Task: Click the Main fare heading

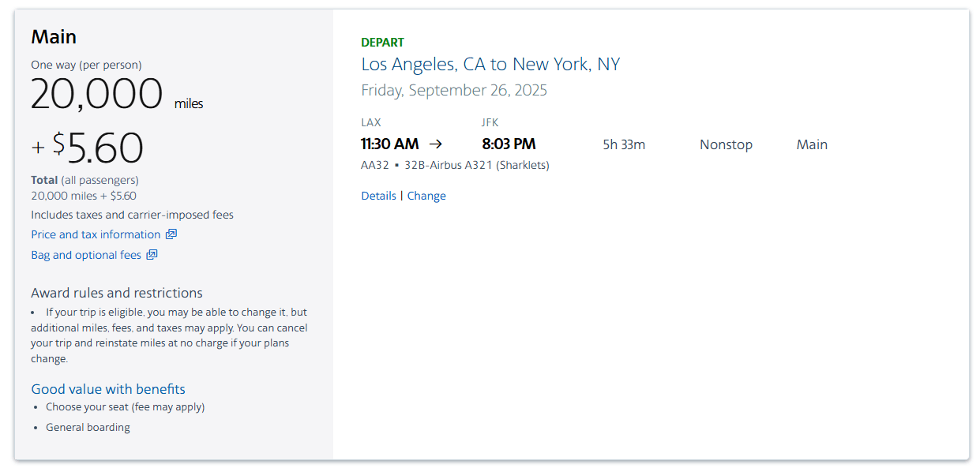Action: tap(54, 36)
